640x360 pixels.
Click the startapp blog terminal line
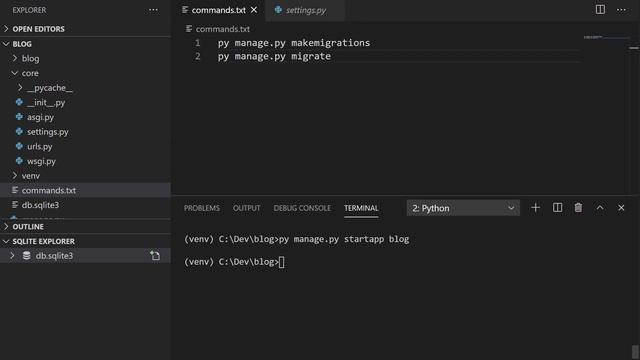[296, 239]
